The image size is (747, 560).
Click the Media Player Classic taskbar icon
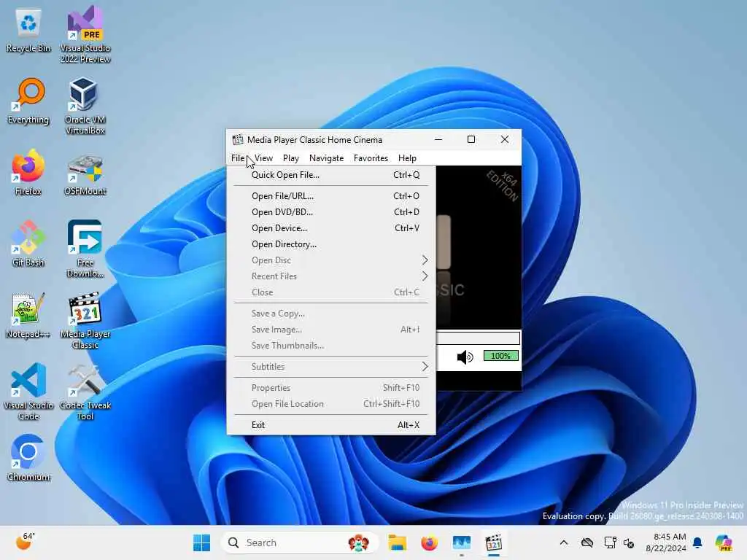pyautogui.click(x=494, y=542)
